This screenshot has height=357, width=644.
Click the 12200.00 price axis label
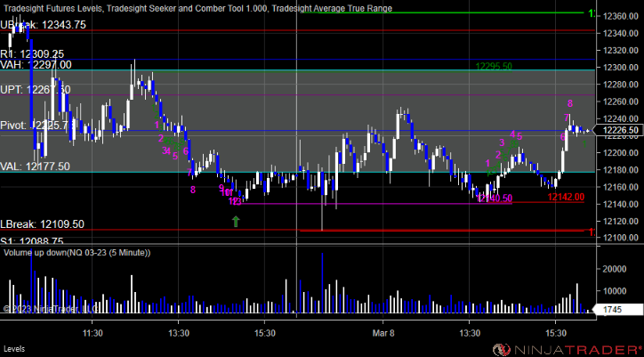pyautogui.click(x=621, y=153)
